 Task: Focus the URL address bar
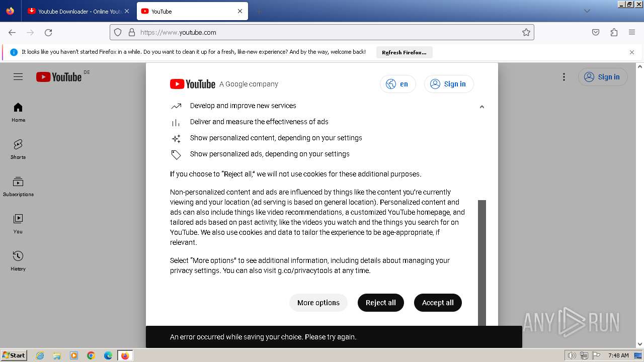(x=322, y=32)
